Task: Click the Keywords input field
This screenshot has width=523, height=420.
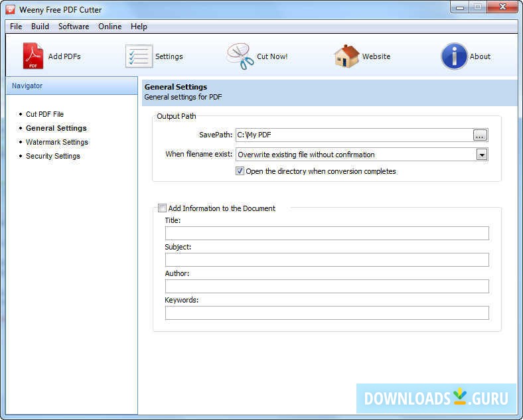Action: 327,313
